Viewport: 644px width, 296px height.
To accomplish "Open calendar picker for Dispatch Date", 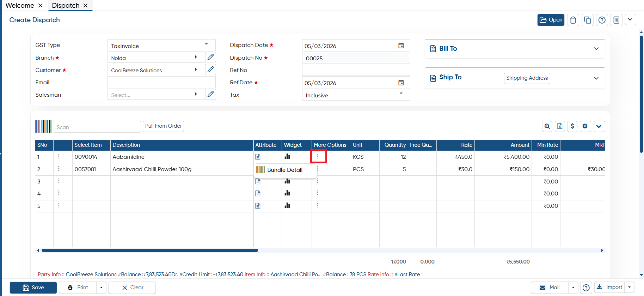I will click(401, 46).
